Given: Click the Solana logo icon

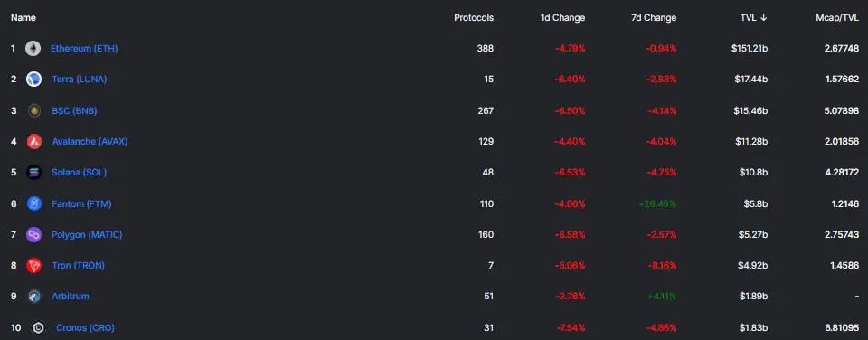Looking at the screenshot, I should 34,172.
